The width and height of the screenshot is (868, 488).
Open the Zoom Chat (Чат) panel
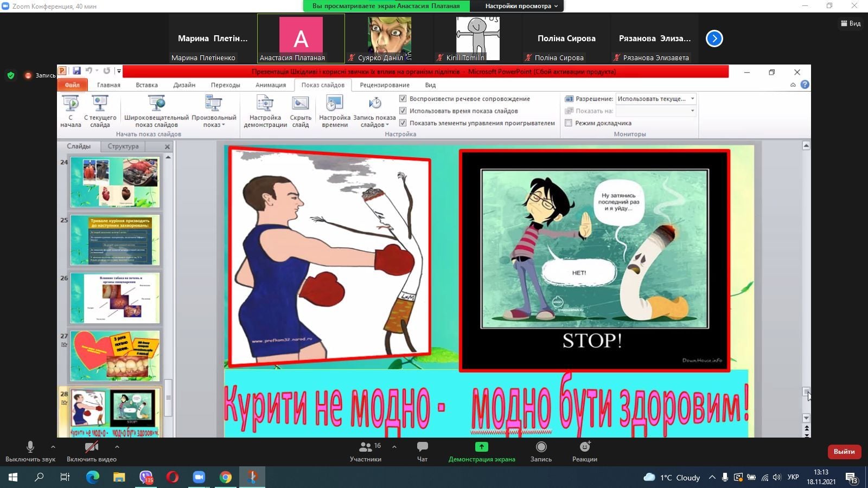click(x=422, y=451)
